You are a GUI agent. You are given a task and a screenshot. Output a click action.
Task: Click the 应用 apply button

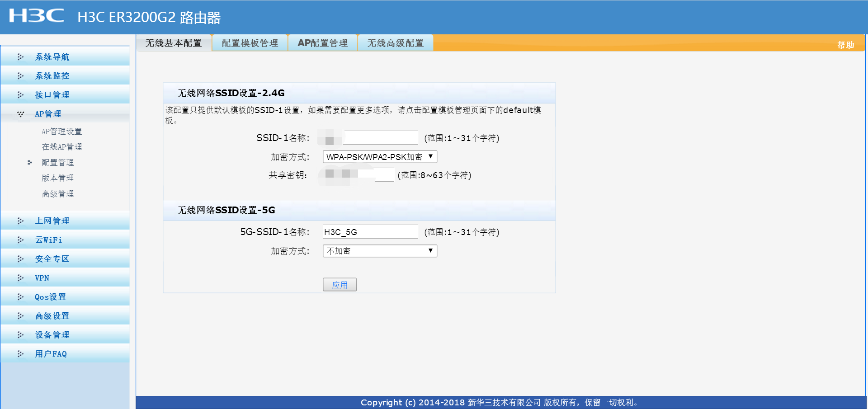click(x=340, y=285)
